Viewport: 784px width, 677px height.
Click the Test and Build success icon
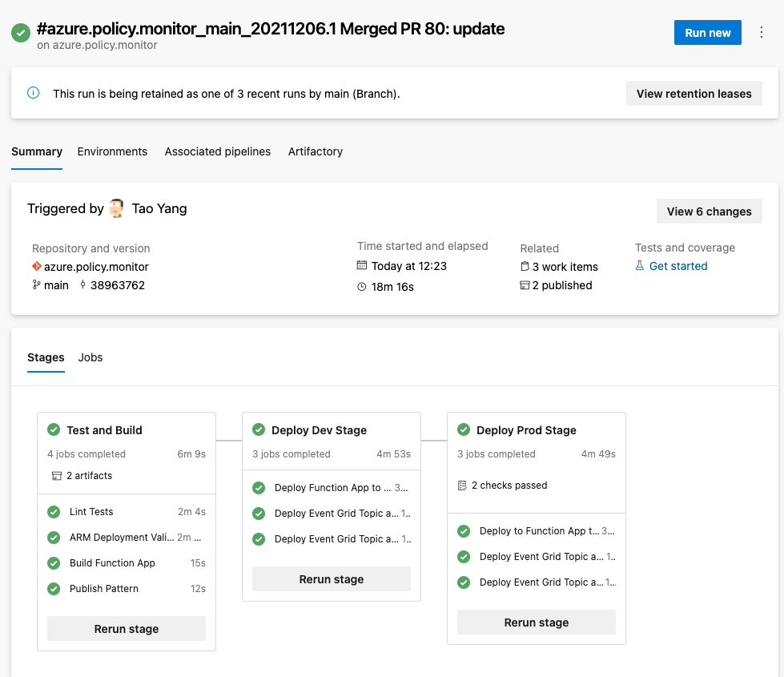[x=54, y=429]
